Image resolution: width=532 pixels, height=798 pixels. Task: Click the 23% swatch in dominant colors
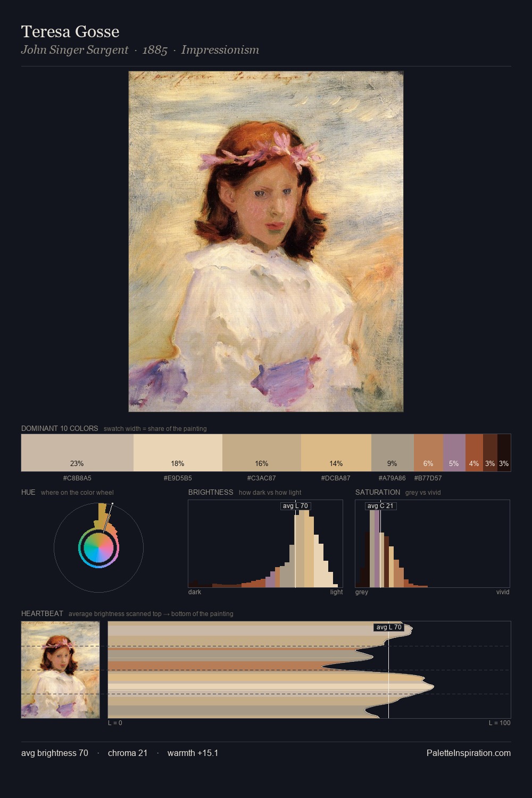pos(77,453)
